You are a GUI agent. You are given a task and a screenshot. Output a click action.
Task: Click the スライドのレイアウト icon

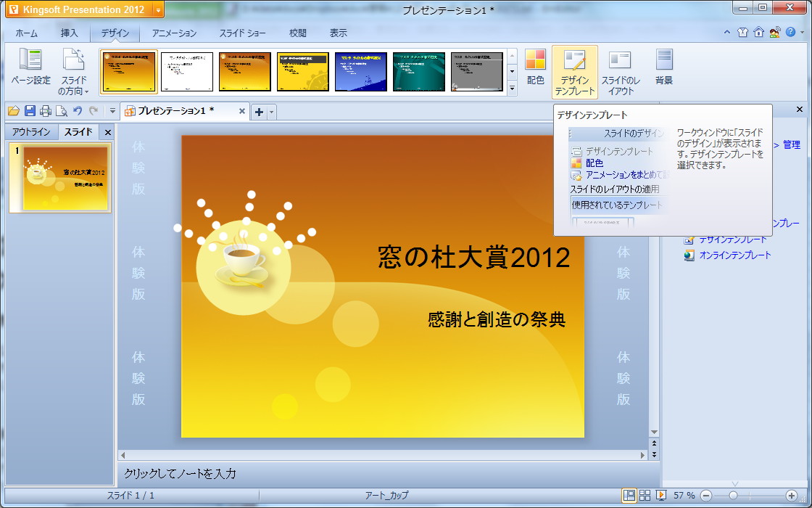coord(620,70)
